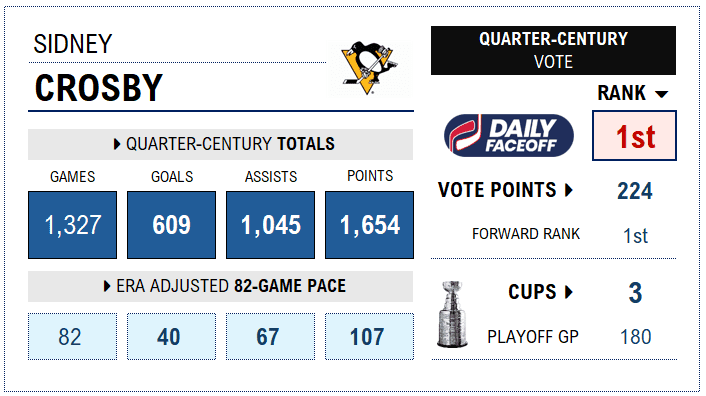The height and width of the screenshot is (396, 706).
Task: Click the Stanley Cup trophy image
Action: click(x=452, y=315)
